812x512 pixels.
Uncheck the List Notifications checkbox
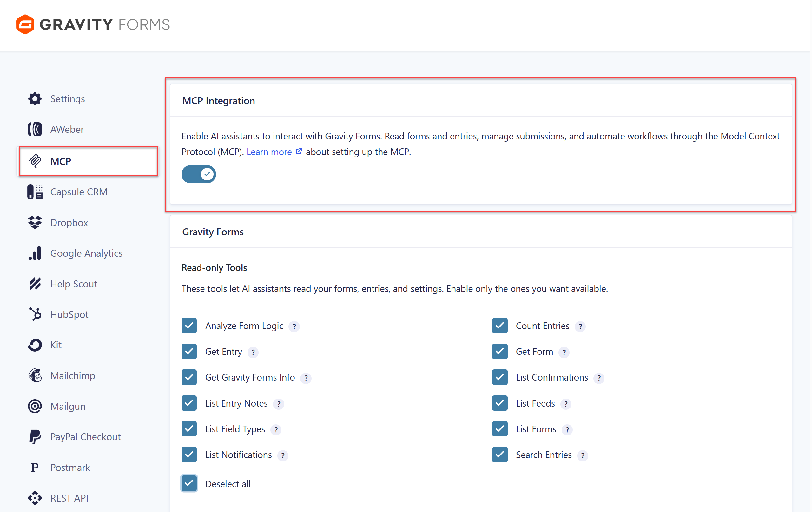[189, 455]
